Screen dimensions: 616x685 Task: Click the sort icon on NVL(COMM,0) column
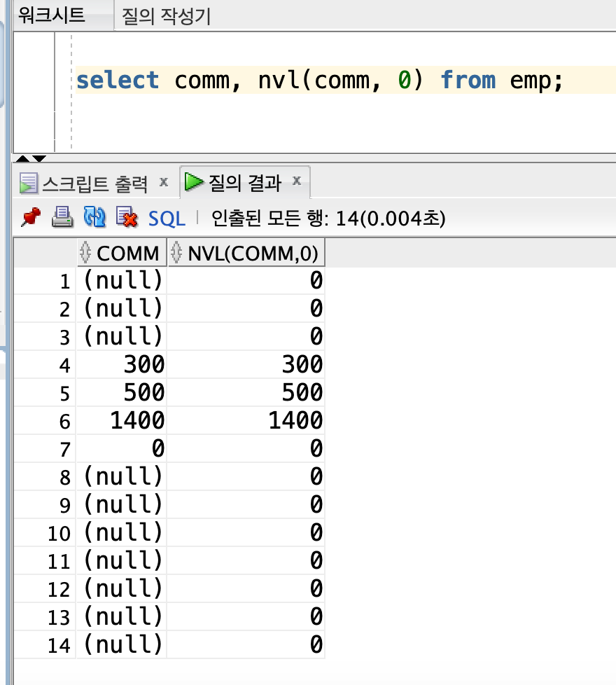176,253
